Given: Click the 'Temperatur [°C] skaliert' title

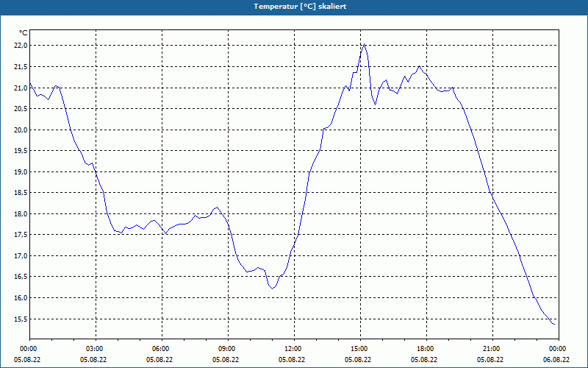Looking at the screenshot, I should (x=300, y=7).
